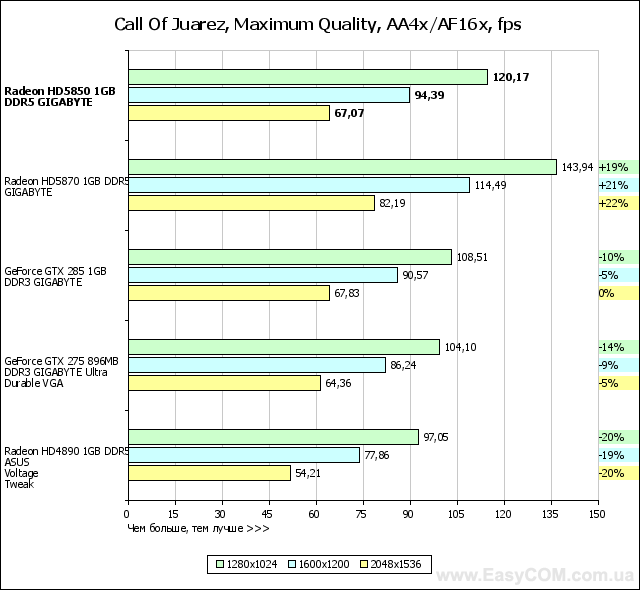
Task: Click the blue 1600x1200 legend swatch
Action: coord(292,564)
